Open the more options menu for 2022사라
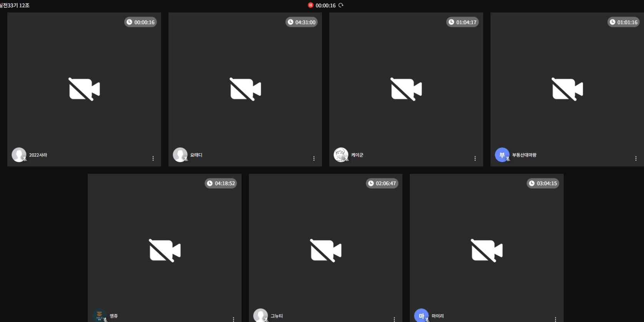This screenshot has width=644, height=322. click(153, 158)
